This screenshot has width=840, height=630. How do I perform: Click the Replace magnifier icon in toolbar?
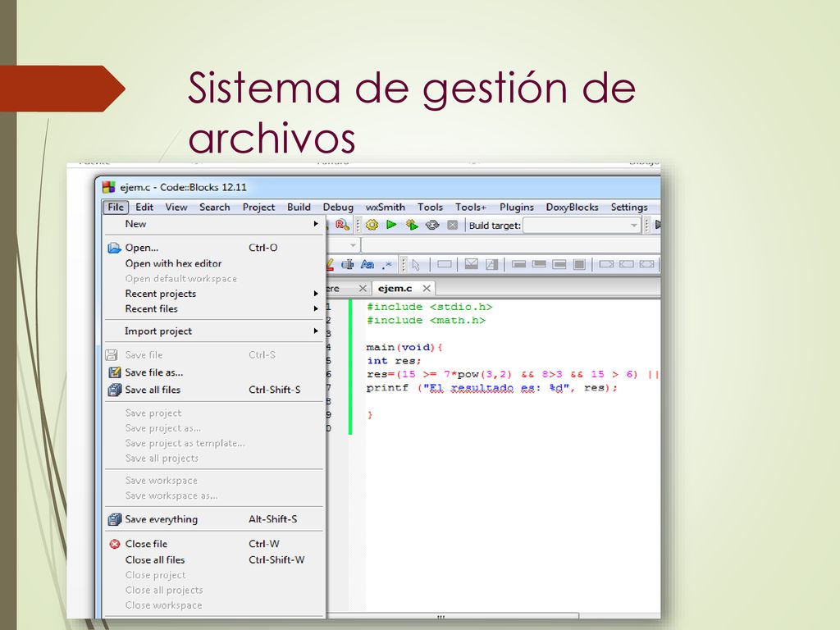(342, 225)
